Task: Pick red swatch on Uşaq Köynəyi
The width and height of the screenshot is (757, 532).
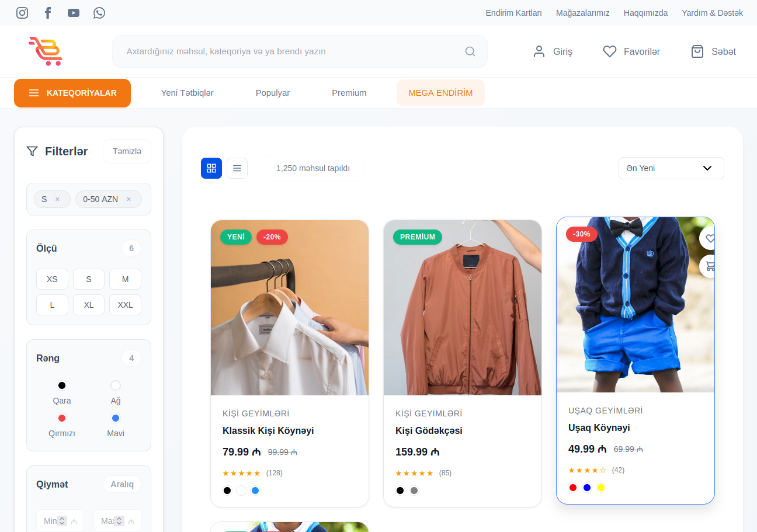Action: click(x=573, y=488)
